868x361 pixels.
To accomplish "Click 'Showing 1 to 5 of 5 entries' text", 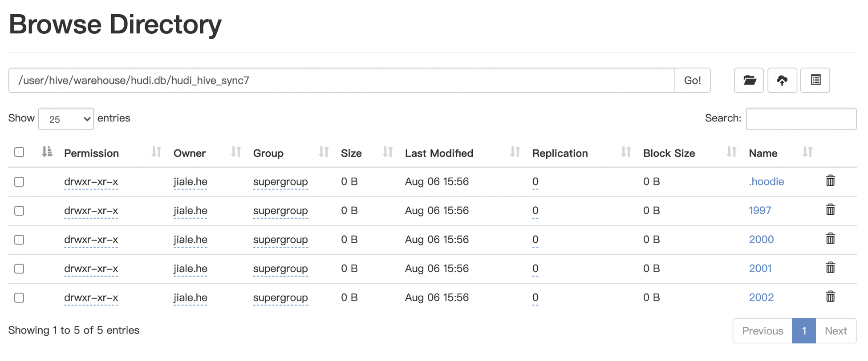I will pos(74,330).
